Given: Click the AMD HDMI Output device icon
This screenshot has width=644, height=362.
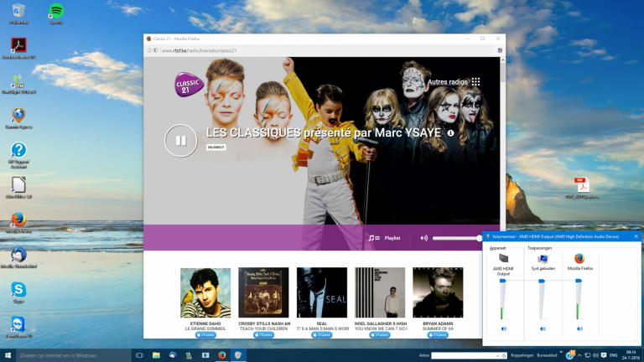Looking at the screenshot, I should (x=503, y=259).
